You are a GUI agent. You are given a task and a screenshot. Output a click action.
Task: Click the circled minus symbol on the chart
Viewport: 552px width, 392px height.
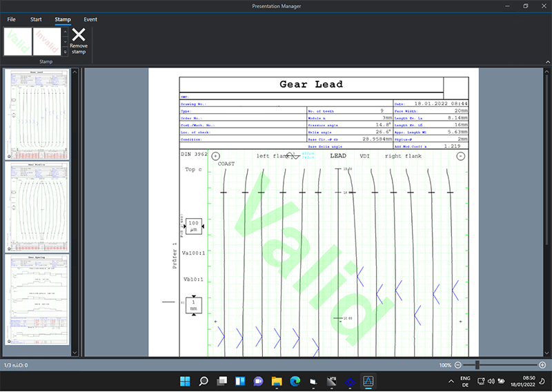point(460,156)
